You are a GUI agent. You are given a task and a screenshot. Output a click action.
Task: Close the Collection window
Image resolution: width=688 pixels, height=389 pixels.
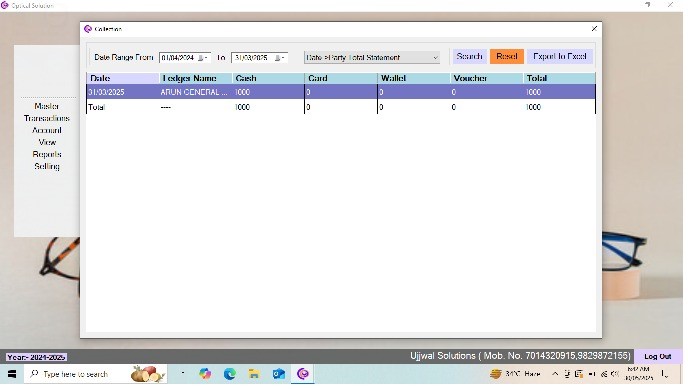[x=594, y=29]
